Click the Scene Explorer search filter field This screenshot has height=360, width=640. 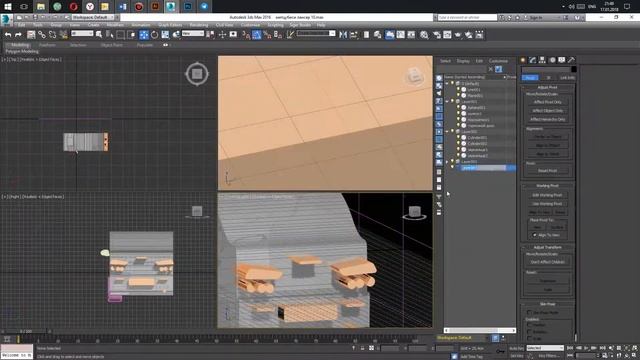pos(462,69)
